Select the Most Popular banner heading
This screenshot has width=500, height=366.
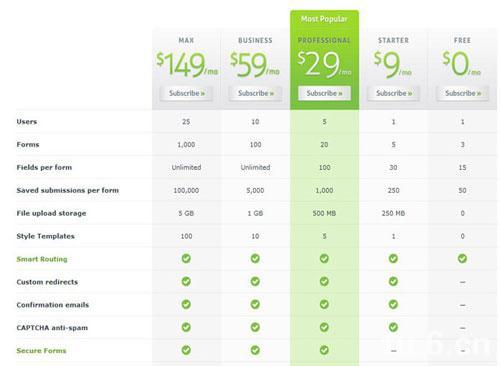tap(324, 19)
